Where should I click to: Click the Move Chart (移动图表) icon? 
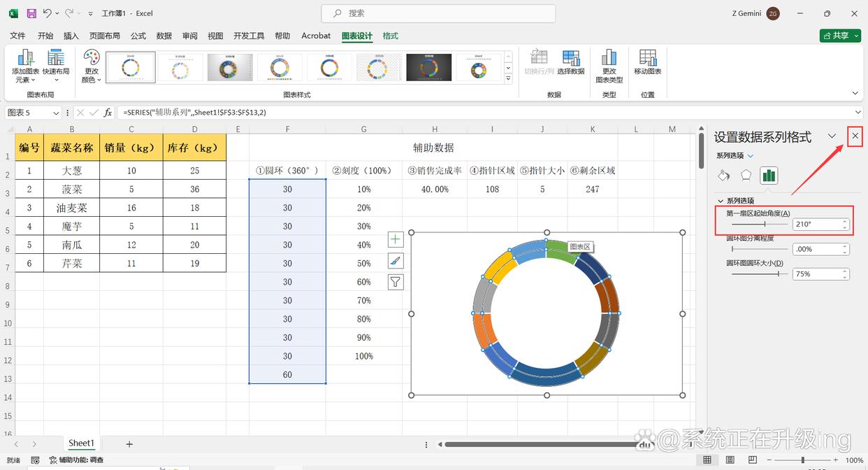point(647,63)
